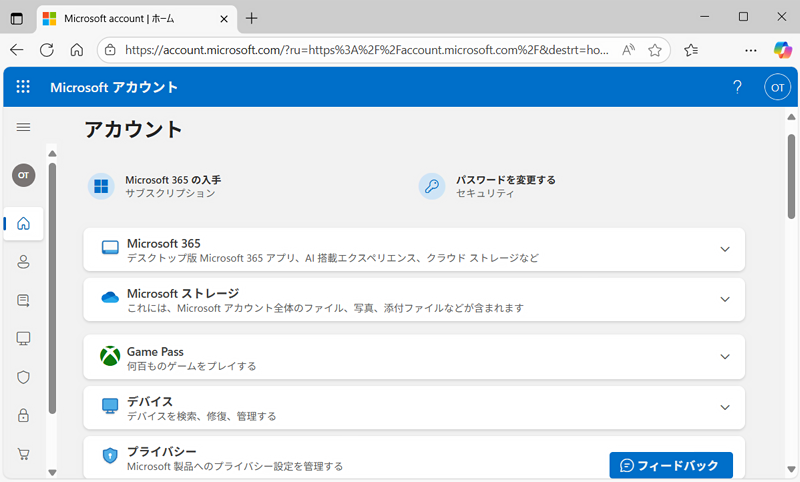This screenshot has height=482, width=800.
Task: Click the blue shield icon on プライバシー card
Action: pyautogui.click(x=110, y=455)
